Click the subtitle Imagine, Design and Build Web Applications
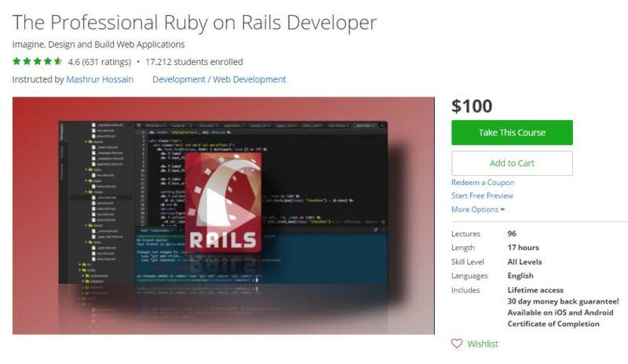The image size is (628, 364). (99, 44)
